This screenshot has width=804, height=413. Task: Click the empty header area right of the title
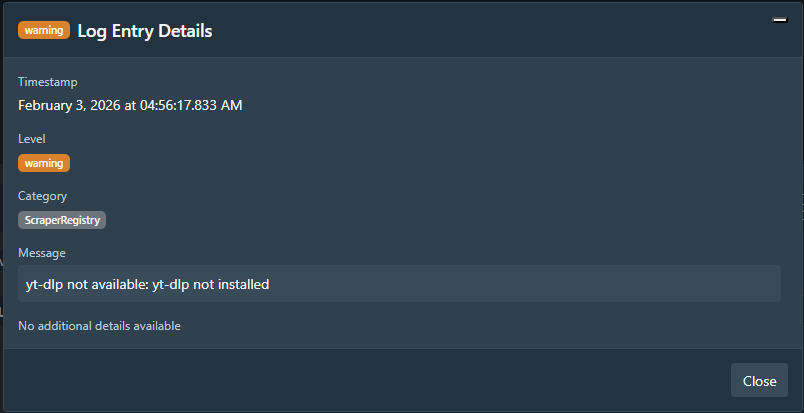(500, 31)
